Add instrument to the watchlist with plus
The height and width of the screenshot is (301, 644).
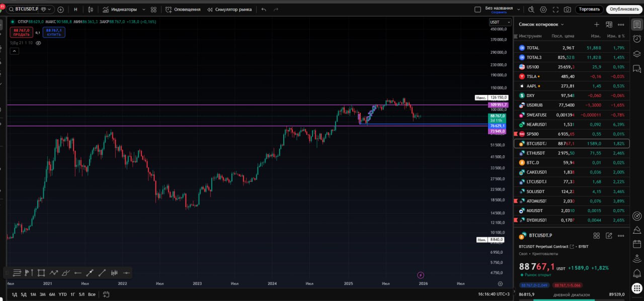pos(597,24)
